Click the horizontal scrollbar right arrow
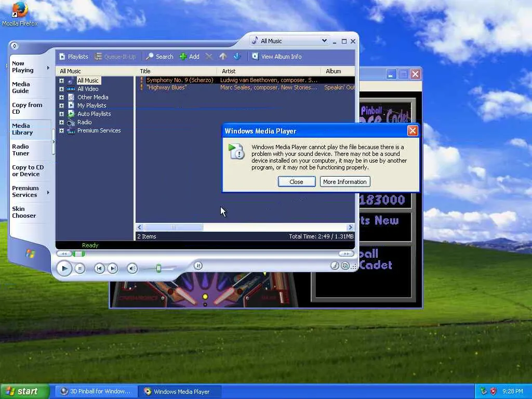This screenshot has height=399, width=532. tap(351, 228)
